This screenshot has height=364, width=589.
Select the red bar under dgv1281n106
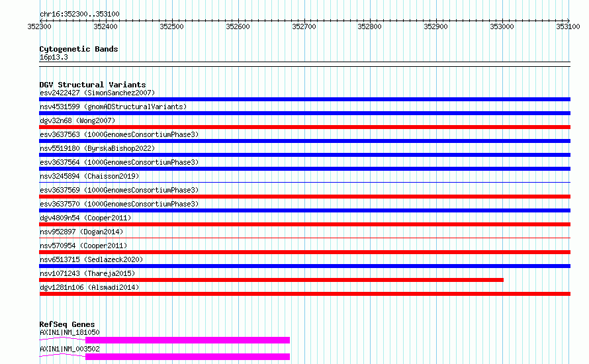coord(304,294)
